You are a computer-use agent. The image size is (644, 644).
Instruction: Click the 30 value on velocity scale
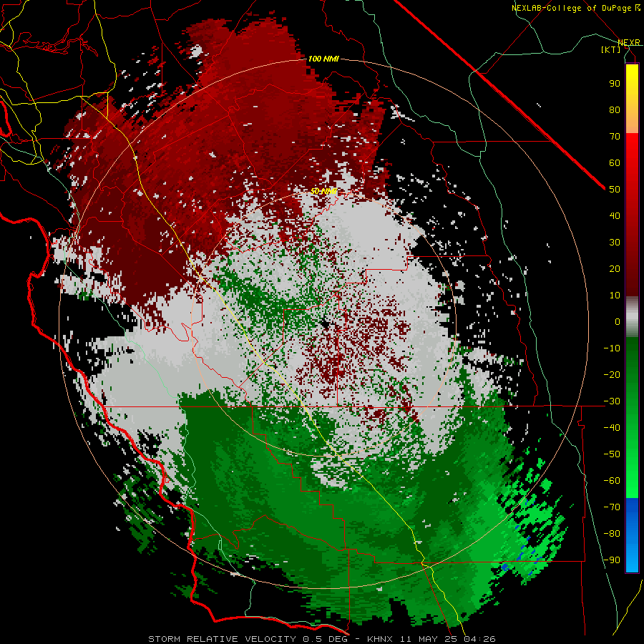(x=615, y=243)
